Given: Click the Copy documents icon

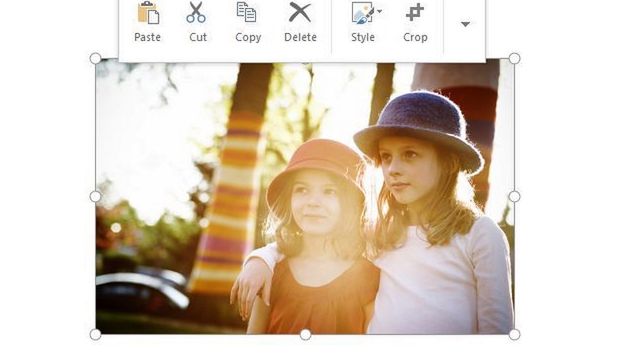Looking at the screenshot, I should [247, 12].
